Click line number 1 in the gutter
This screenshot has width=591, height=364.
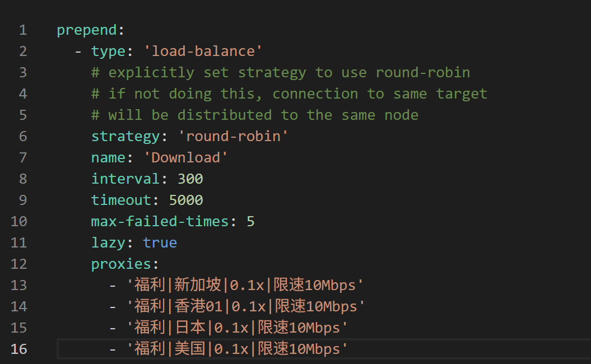click(22, 30)
